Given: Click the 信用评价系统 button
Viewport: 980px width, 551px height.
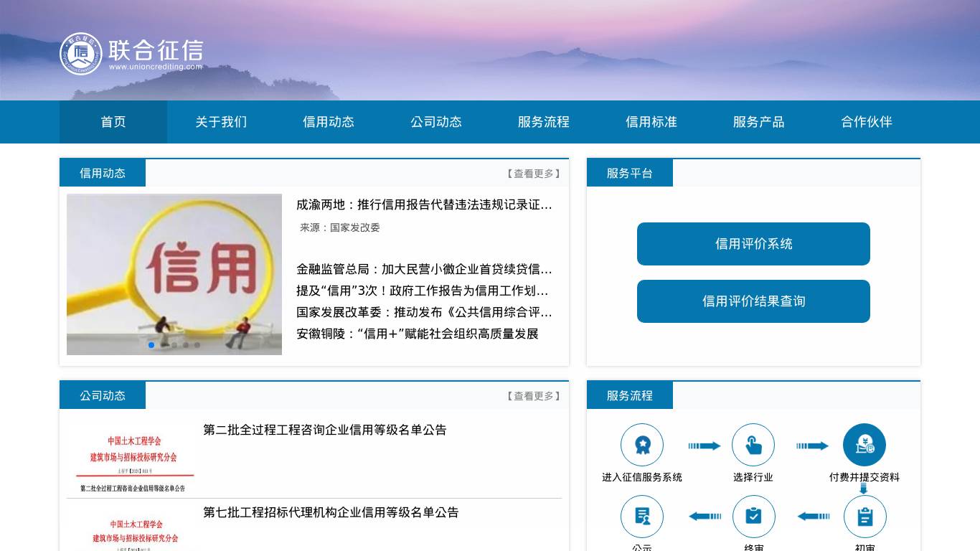Looking at the screenshot, I should 753,244.
